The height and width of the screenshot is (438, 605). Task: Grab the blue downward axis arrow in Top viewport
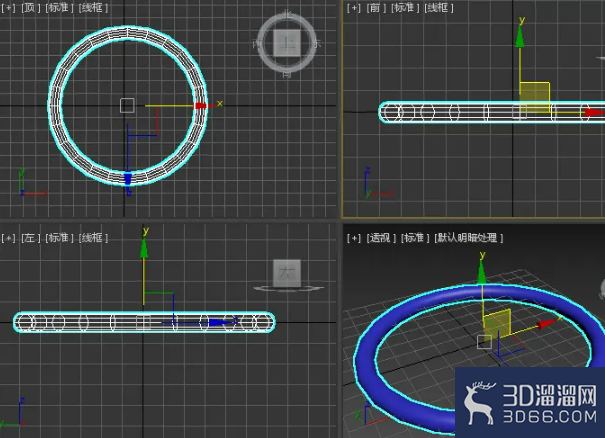128,179
